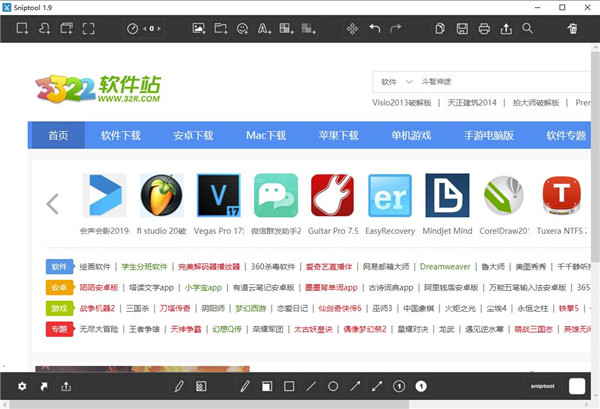Delete capture with the trash icon

tap(571, 29)
